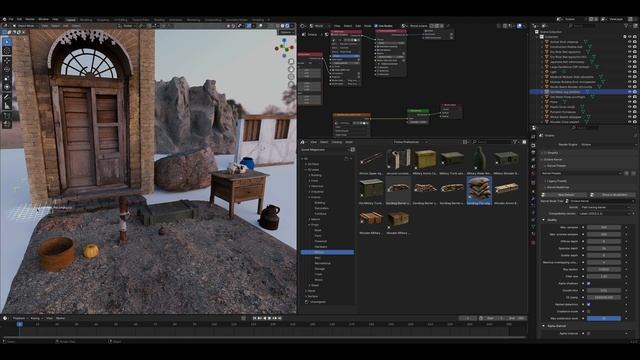Select the highlighted Sandbag Pile asset thumbnail
This screenshot has height=360, width=640.
tap(479, 191)
